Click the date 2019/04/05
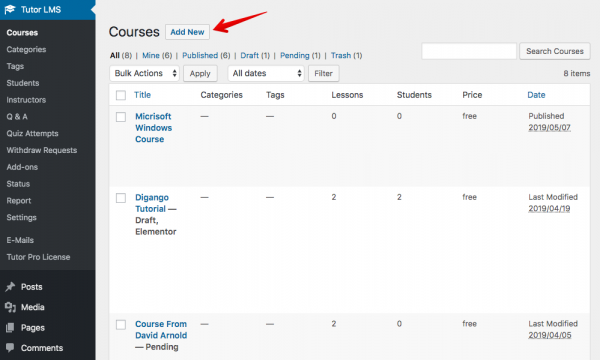The width and height of the screenshot is (600, 360). coord(549,335)
